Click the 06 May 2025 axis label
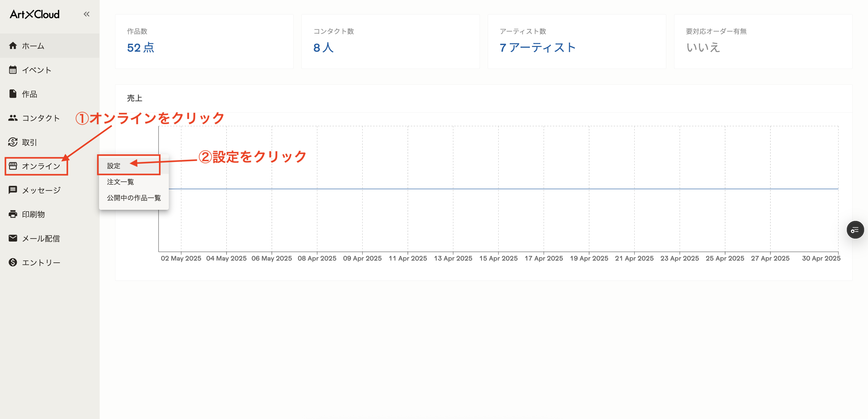 pos(272,258)
